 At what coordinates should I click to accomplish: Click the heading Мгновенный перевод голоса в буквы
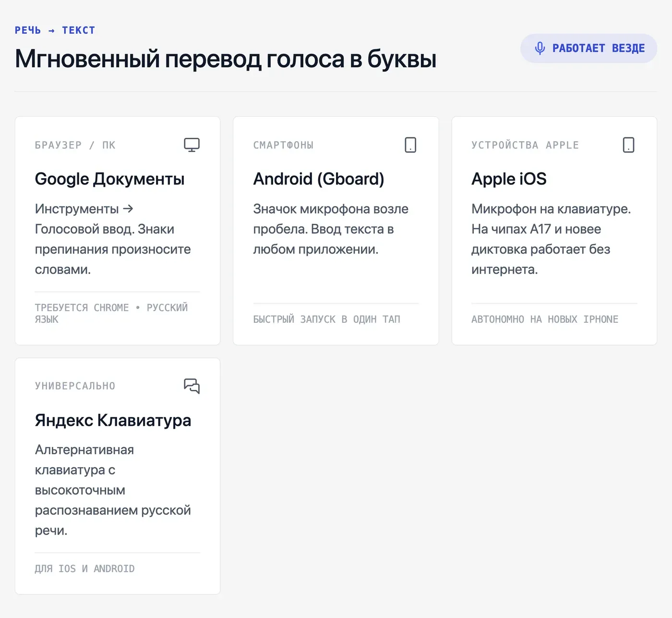pyautogui.click(x=226, y=59)
